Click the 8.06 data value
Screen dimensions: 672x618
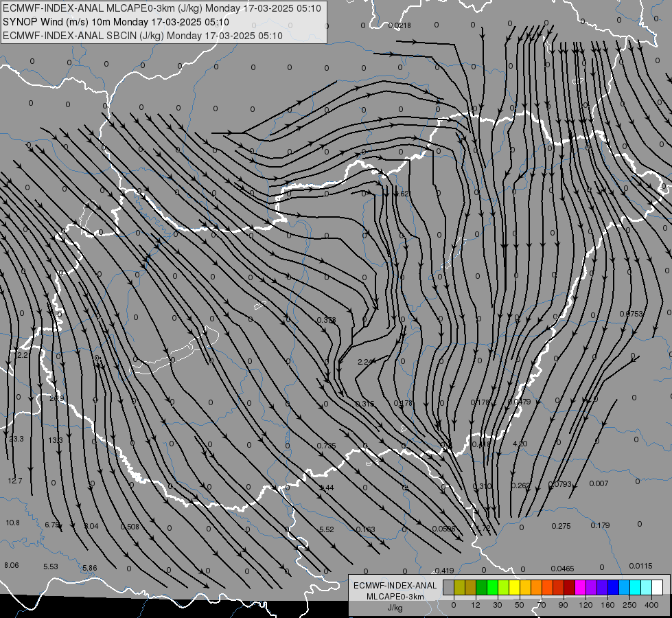tap(12, 565)
